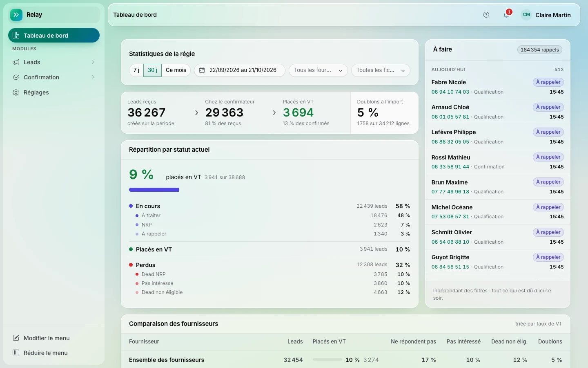Click Réduire le menu

[54, 353]
